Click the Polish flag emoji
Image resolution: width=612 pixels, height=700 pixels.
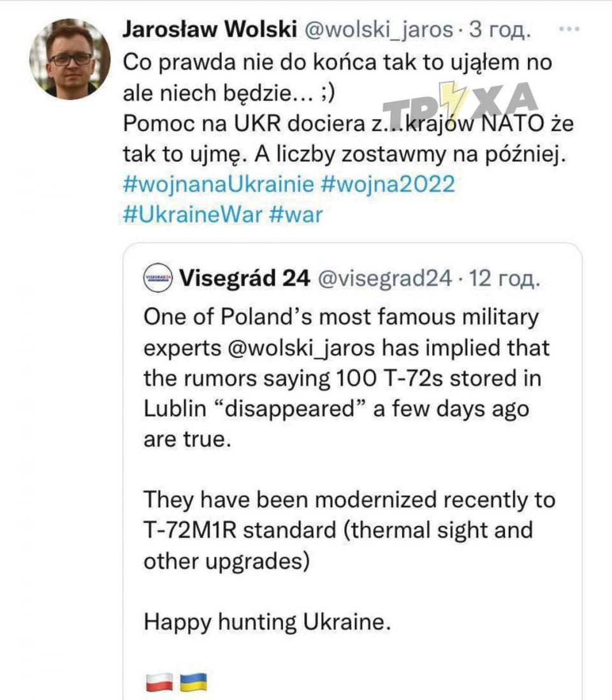tap(159, 682)
